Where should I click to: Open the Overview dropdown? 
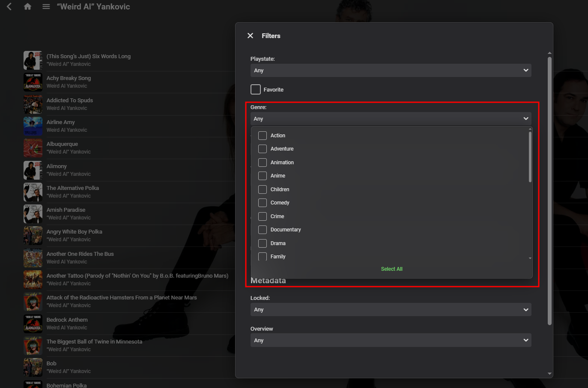(x=391, y=341)
